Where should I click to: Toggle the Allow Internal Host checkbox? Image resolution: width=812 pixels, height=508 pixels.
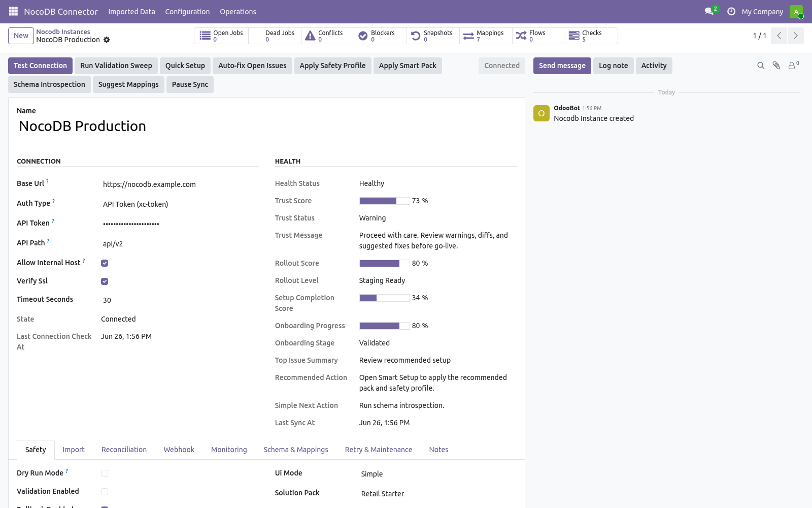point(105,263)
